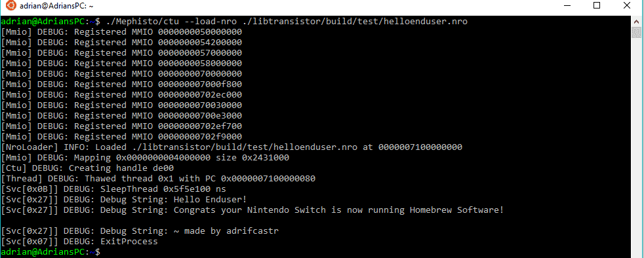Click the SleepThread 0x5f5e100 ns line

tap(113, 189)
